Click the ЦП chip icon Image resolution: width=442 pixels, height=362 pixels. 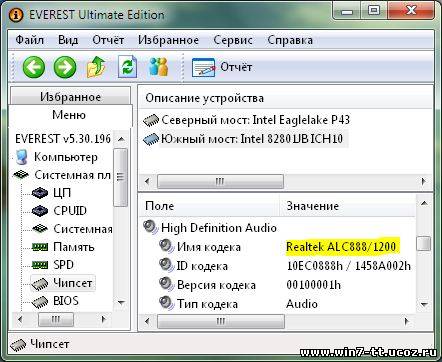[x=40, y=193]
